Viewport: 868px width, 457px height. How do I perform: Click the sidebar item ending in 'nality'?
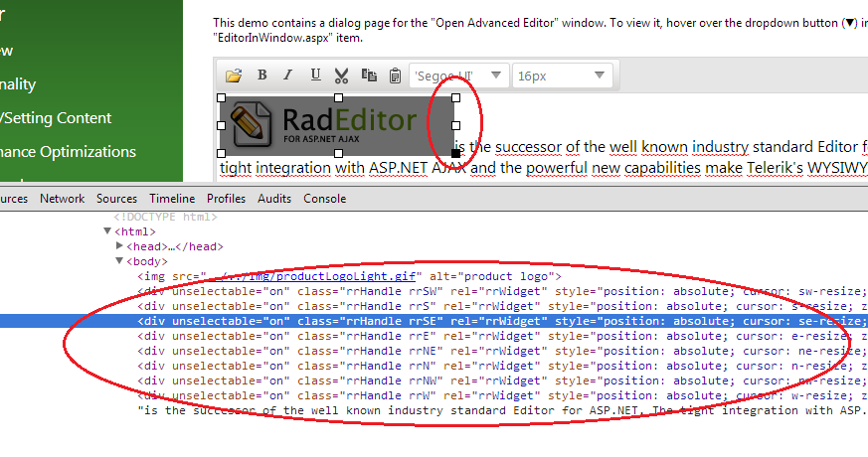[18, 84]
